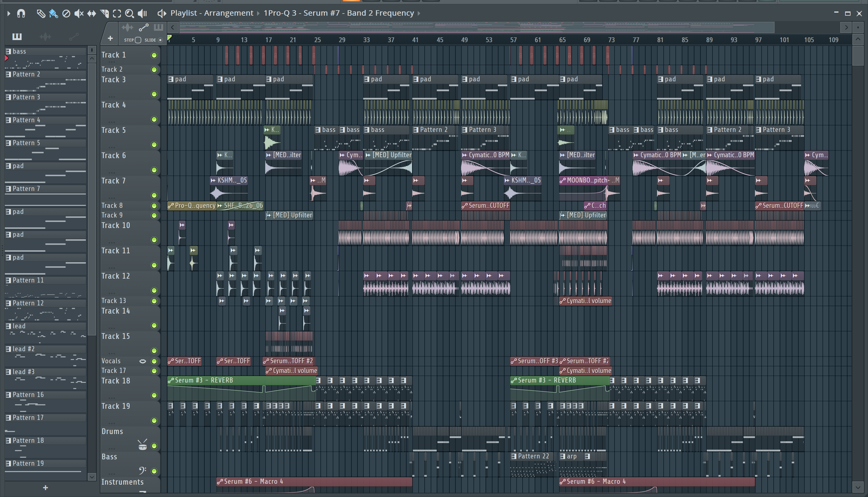
Task: Select the Slice tool
Action: pyautogui.click(x=105, y=13)
